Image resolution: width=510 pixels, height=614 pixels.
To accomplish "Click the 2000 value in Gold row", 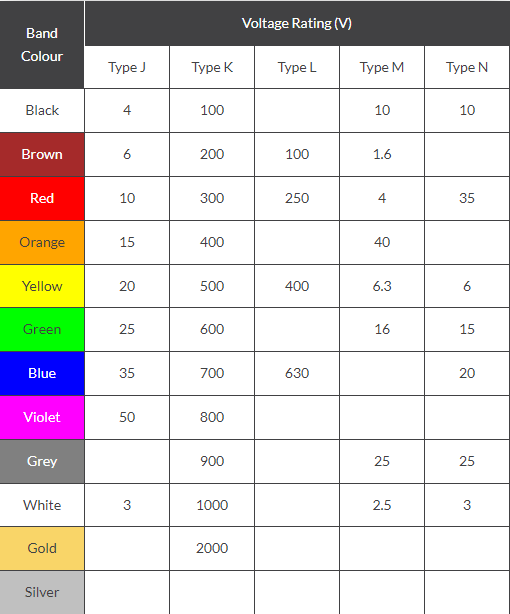I will (x=212, y=548).
